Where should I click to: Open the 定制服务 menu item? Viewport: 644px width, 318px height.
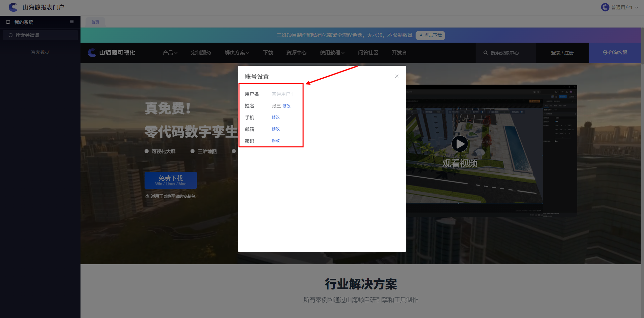point(201,53)
